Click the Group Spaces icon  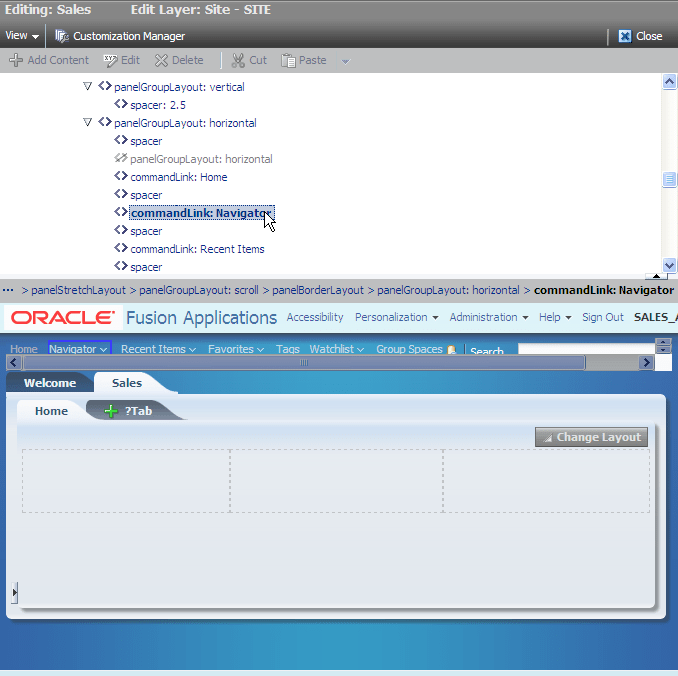(x=451, y=349)
